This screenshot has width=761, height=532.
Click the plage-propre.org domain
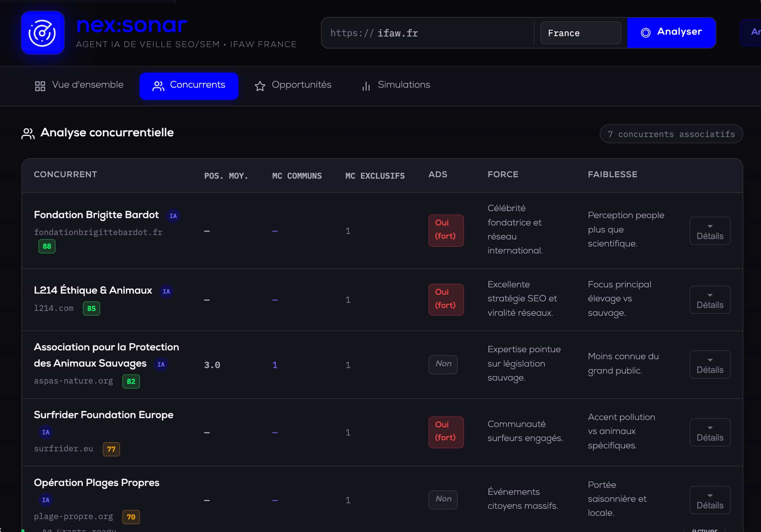click(x=74, y=517)
